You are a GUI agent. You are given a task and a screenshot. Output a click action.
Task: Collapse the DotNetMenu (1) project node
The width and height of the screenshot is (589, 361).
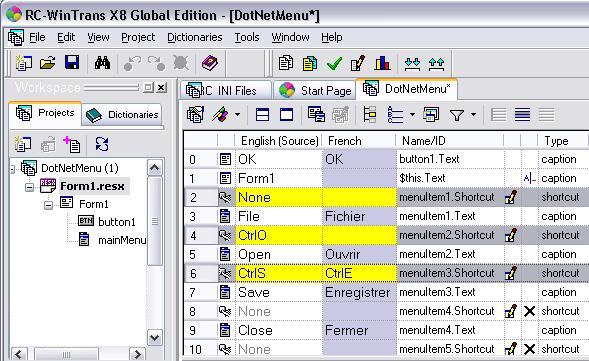[13, 169]
